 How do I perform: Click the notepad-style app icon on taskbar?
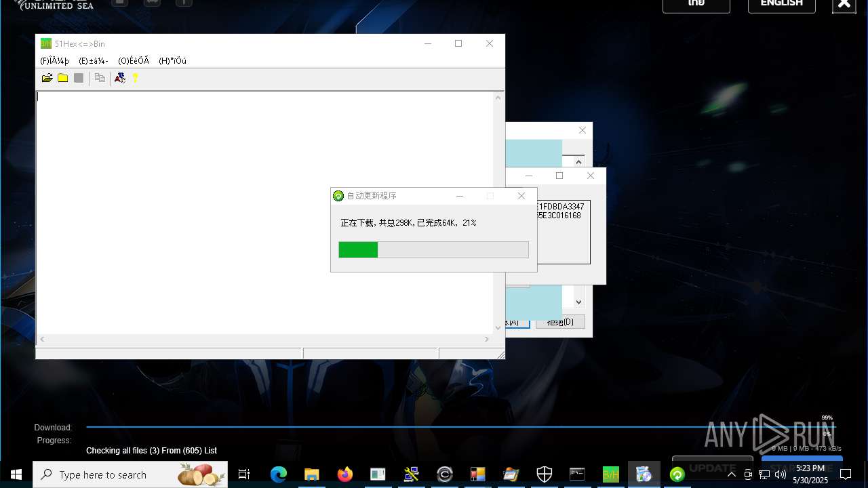point(511,474)
